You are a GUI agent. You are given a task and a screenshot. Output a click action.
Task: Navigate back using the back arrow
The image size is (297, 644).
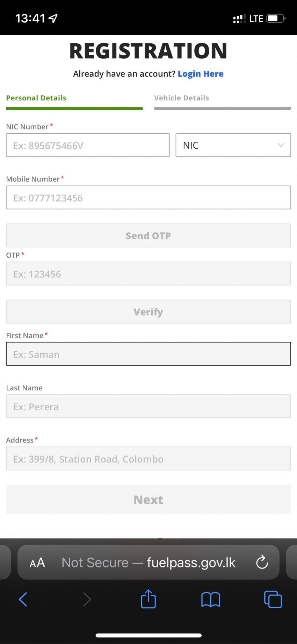point(23,599)
